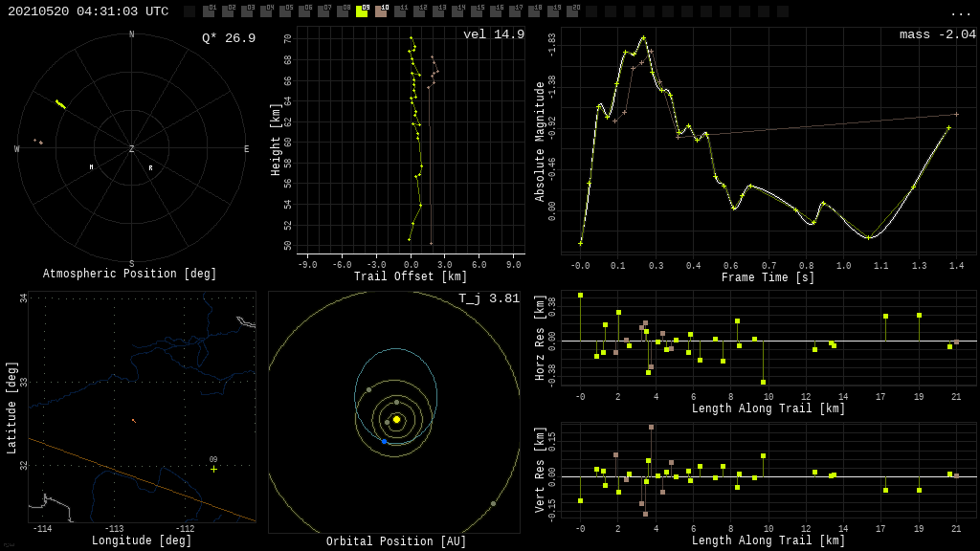Click the red meteor mark on map
This screenshot has height=551, width=980.
coord(133,420)
